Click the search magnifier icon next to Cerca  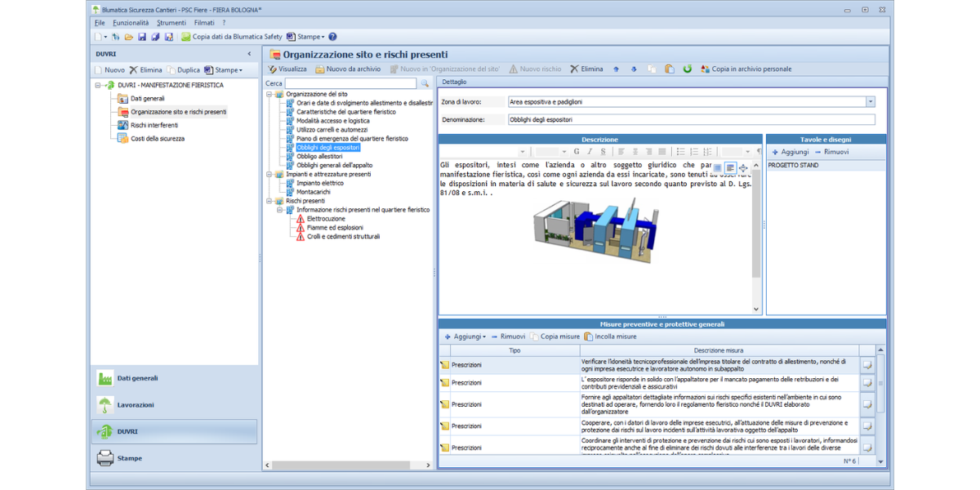(x=425, y=83)
